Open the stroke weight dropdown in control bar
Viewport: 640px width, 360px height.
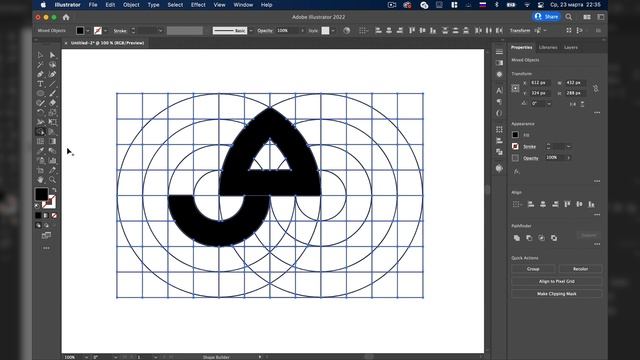click(160, 31)
